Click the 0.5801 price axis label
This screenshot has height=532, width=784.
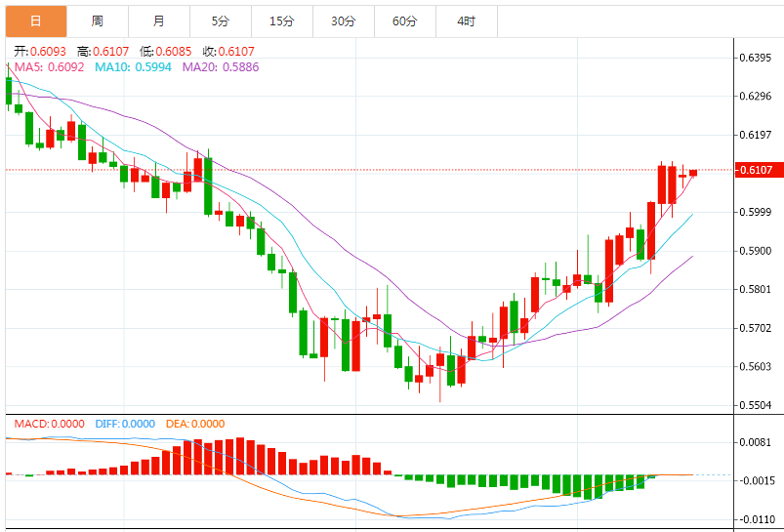pyautogui.click(x=756, y=290)
